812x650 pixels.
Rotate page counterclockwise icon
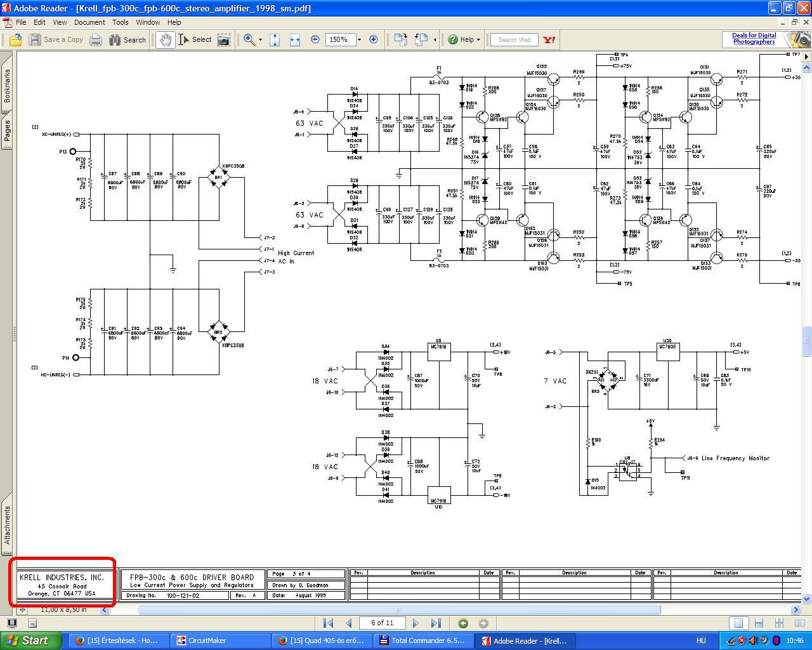421,39
